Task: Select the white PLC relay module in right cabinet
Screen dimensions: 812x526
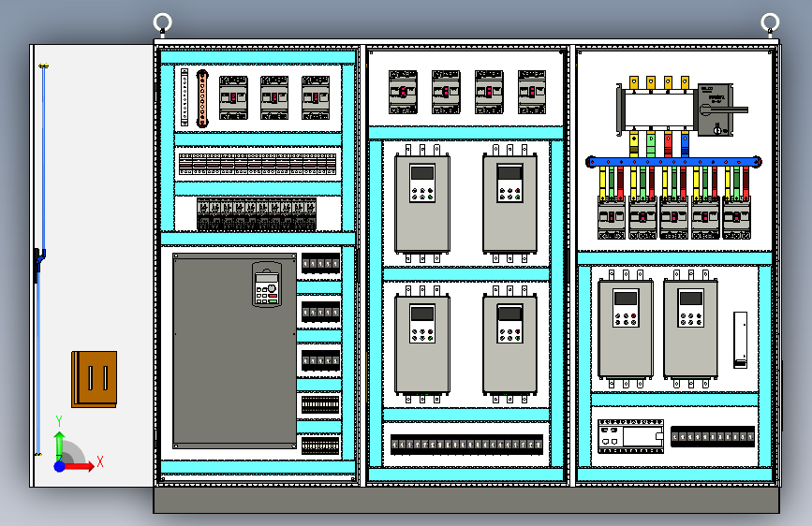Action: point(630,436)
